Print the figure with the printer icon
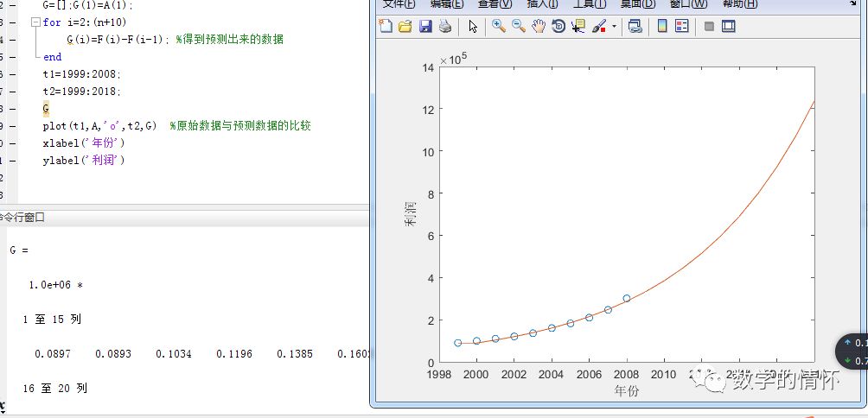Image resolution: width=868 pixels, height=418 pixels. [x=445, y=27]
